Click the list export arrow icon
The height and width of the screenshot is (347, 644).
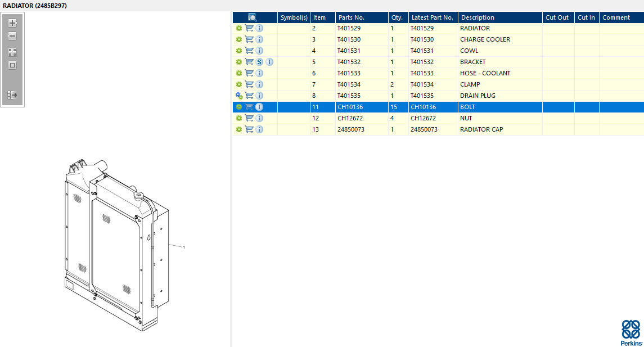click(12, 96)
